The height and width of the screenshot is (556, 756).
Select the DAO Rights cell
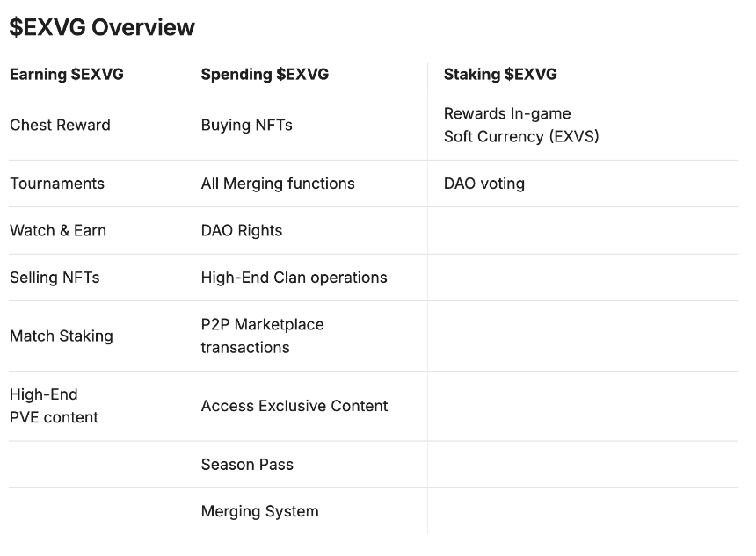pos(242,230)
